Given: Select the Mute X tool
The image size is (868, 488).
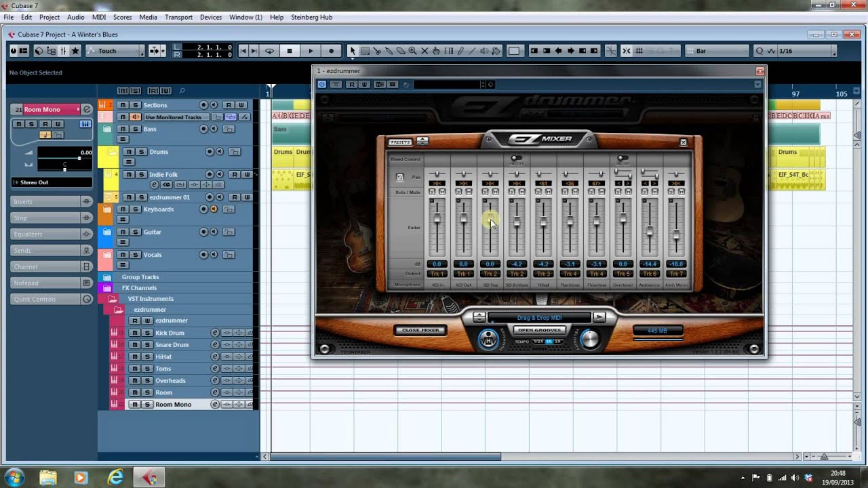Looking at the screenshot, I should pyautogui.click(x=425, y=51).
